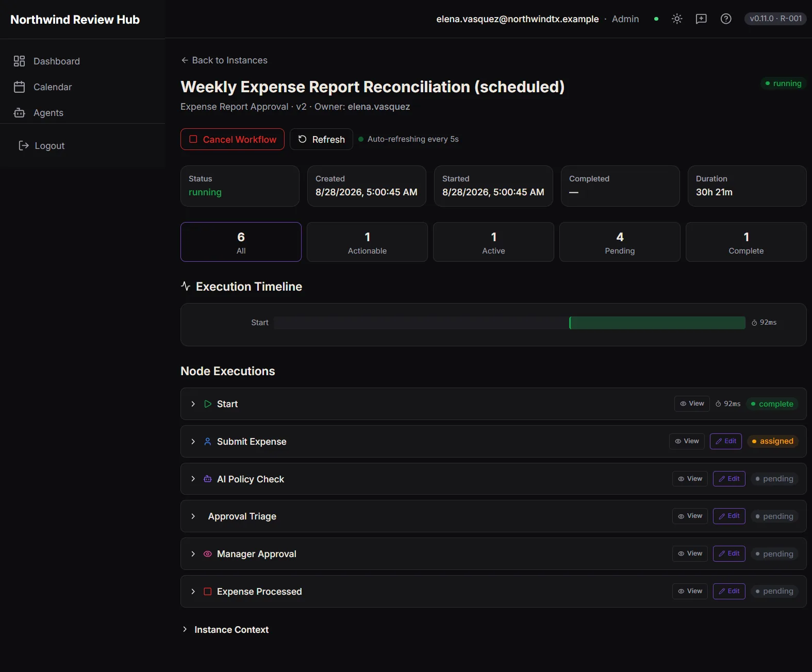Screen dimensions: 812x672
Task: Click the running status badge near title
Action: click(x=783, y=83)
